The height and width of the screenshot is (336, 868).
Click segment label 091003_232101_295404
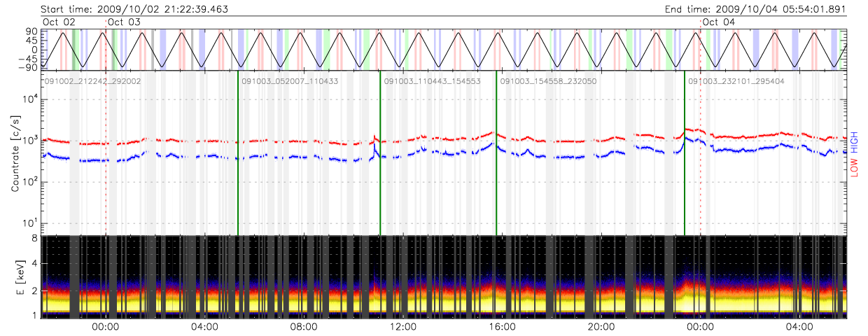(x=736, y=81)
